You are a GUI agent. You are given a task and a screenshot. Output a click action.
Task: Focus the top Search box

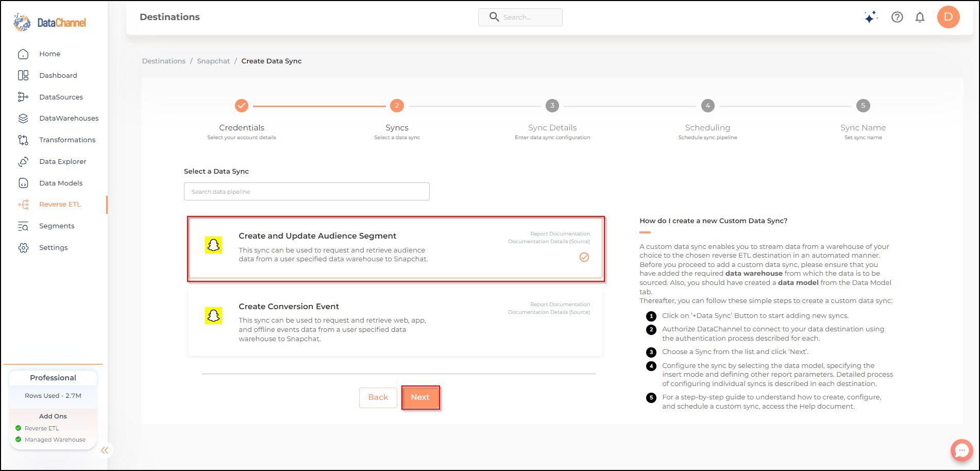[520, 17]
